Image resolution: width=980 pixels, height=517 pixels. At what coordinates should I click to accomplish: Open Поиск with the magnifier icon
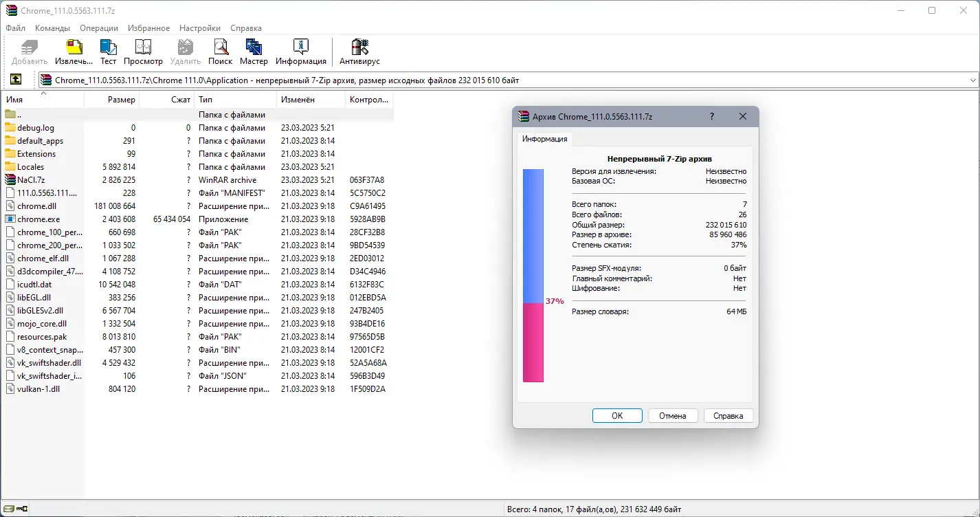coord(220,48)
